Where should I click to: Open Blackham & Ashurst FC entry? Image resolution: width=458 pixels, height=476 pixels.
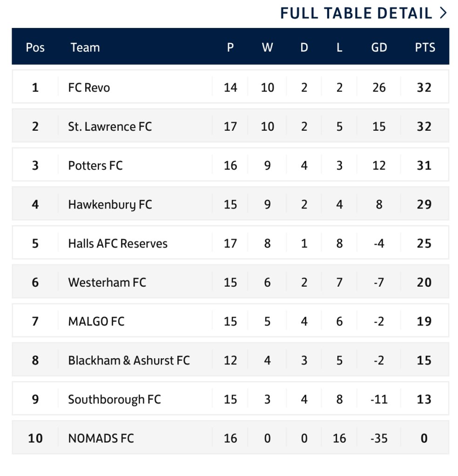pyautogui.click(x=129, y=361)
